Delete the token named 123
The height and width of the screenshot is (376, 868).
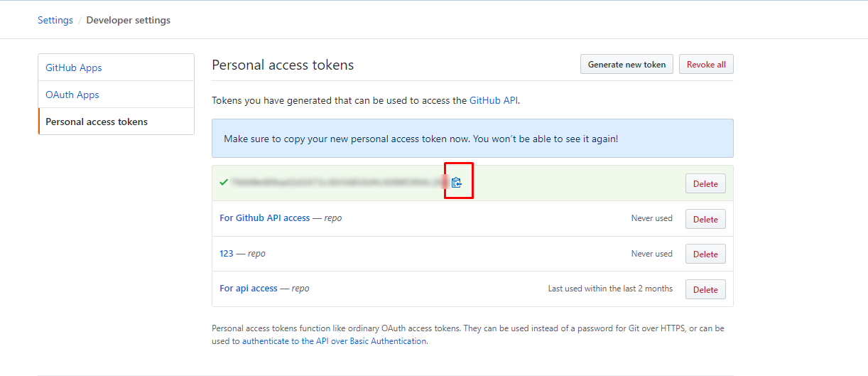click(x=705, y=254)
